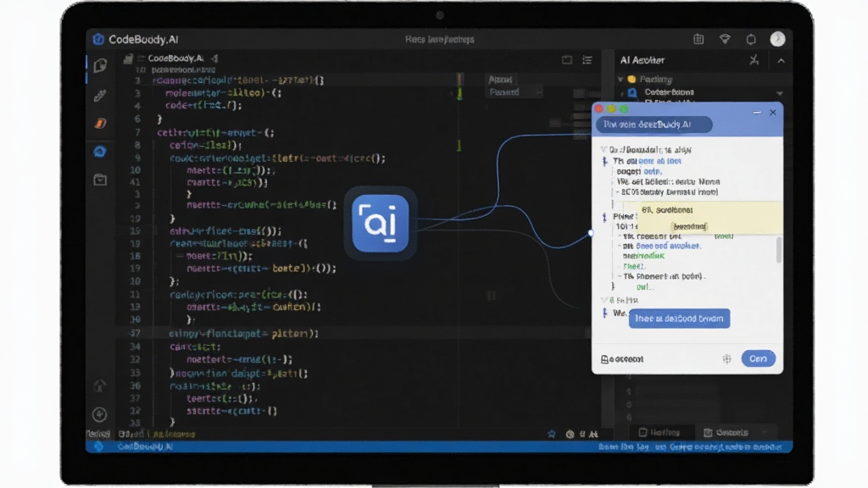Click the title bar's center search text

(x=440, y=39)
